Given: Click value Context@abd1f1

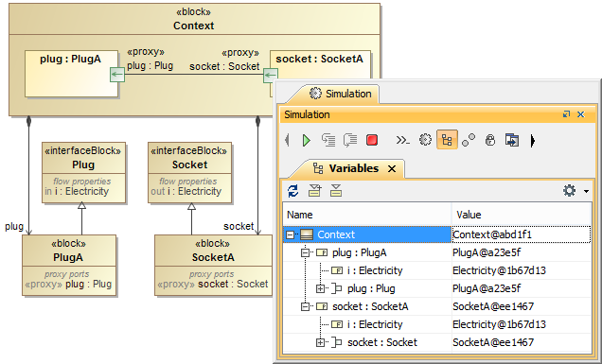Looking at the screenshot, I should [x=492, y=234].
